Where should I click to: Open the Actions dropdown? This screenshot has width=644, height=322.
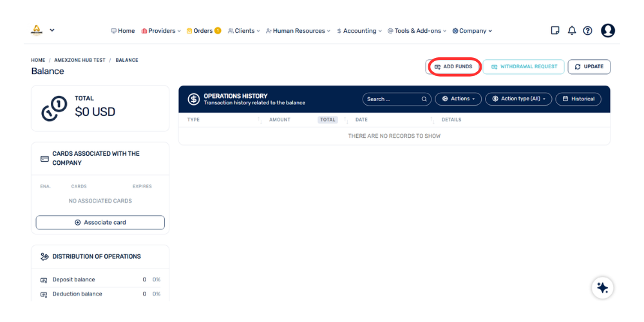(x=459, y=99)
